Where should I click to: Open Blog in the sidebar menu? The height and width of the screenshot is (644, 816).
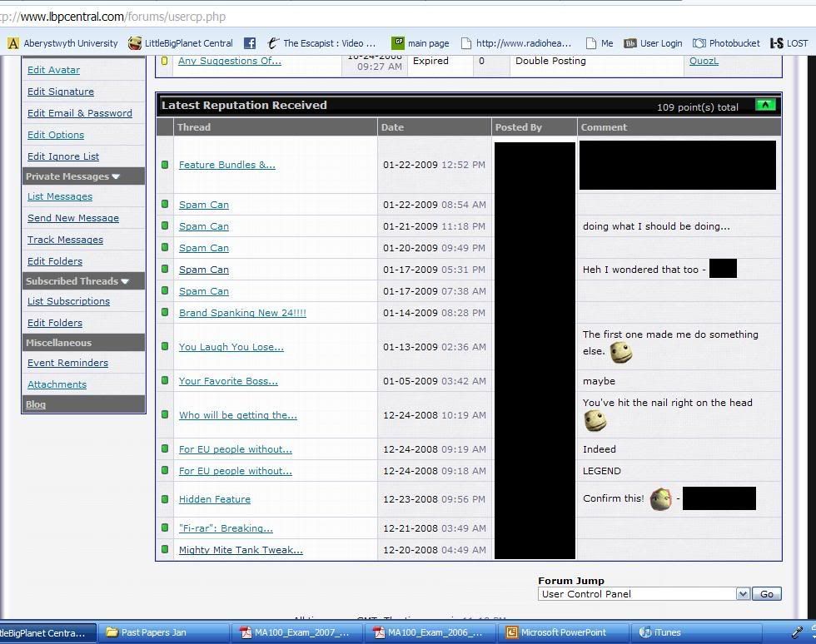coord(36,404)
